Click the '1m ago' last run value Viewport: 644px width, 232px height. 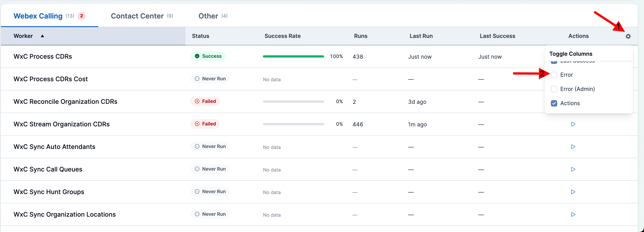point(417,124)
